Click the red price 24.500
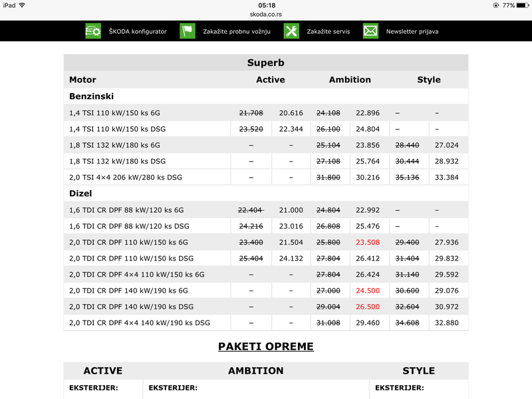This screenshot has width=532, height=399. [x=368, y=291]
